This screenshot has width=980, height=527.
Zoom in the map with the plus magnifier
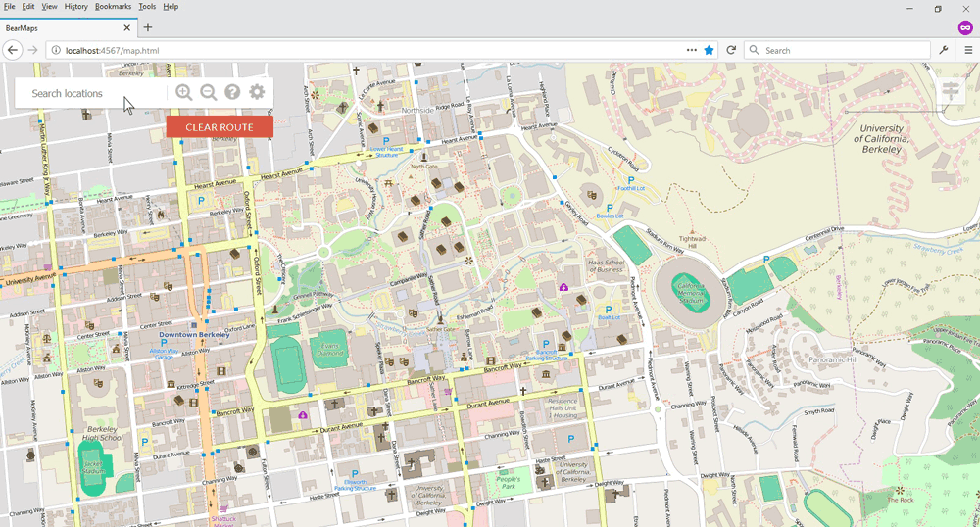[x=184, y=92]
